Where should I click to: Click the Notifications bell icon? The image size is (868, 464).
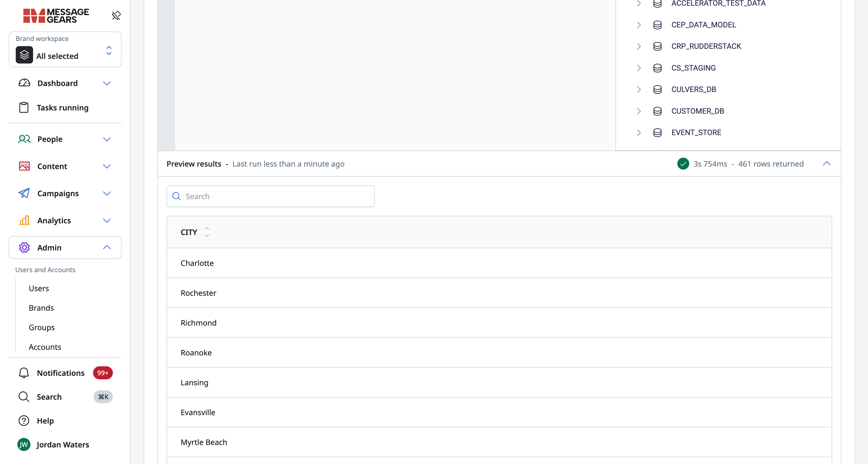[24, 373]
